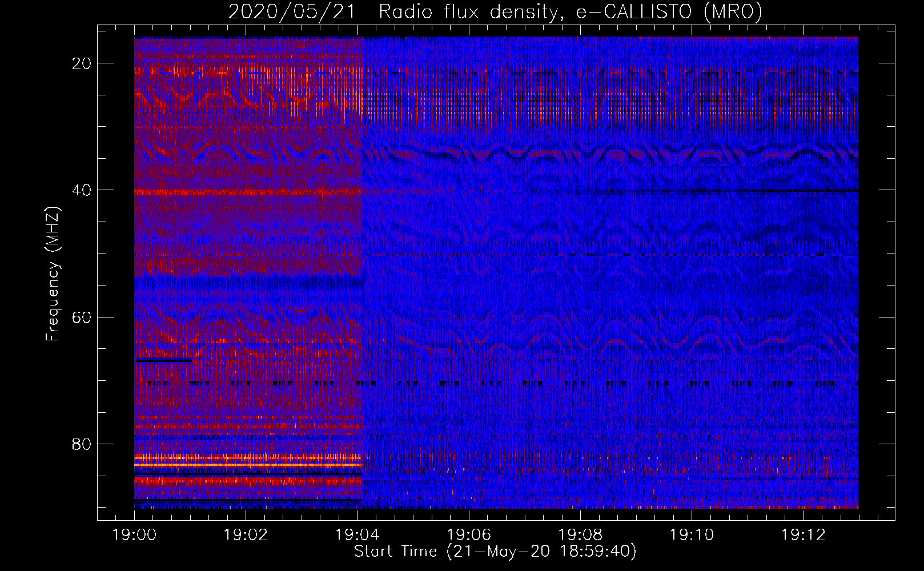Click the 'Frequency (MHZ)' y-axis label
The width and height of the screenshot is (924, 571).
53,274
